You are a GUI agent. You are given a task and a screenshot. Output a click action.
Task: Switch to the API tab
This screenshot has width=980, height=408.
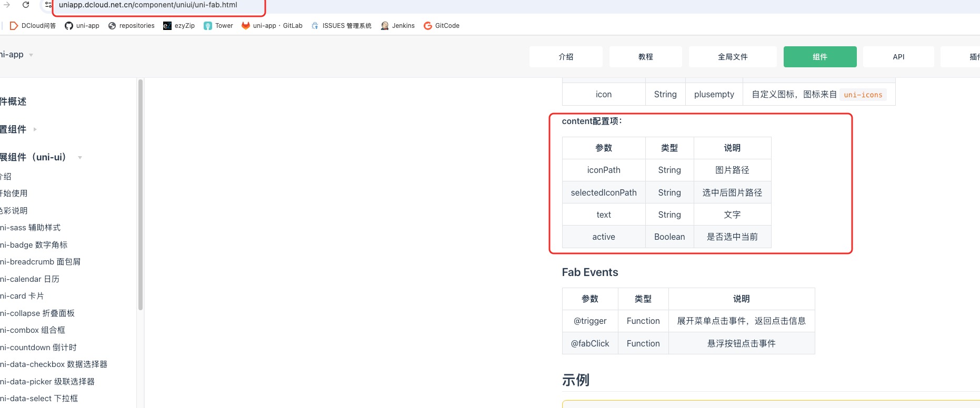pyautogui.click(x=898, y=57)
